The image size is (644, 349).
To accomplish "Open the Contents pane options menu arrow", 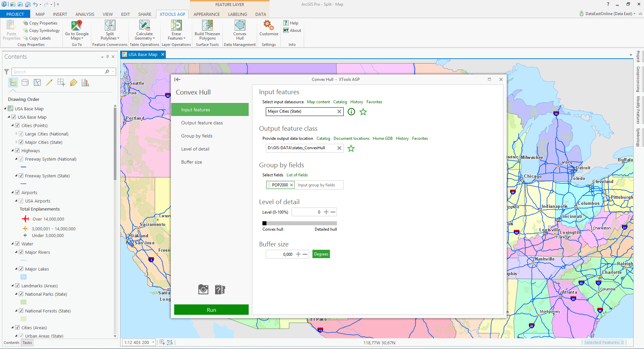I will click(x=102, y=57).
